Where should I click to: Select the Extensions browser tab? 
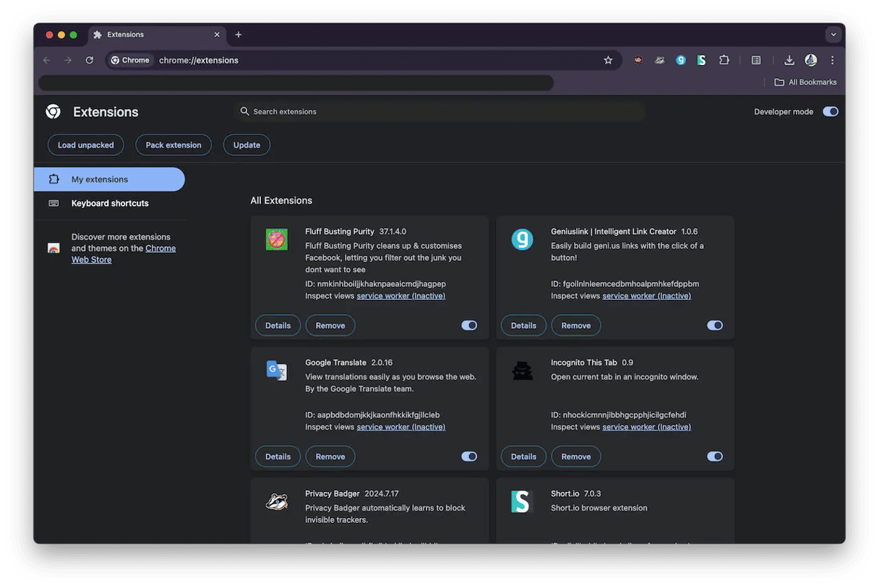point(156,35)
